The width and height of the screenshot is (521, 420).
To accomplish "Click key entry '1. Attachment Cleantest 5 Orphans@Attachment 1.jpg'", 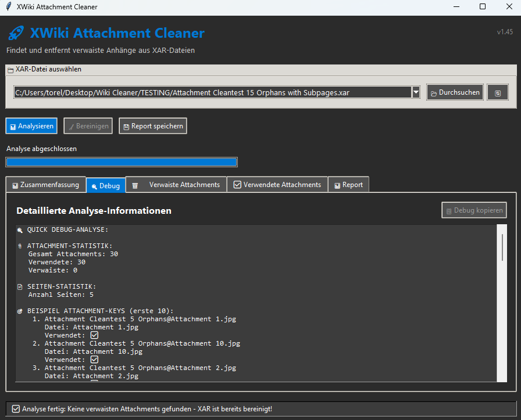I will [x=134, y=319].
